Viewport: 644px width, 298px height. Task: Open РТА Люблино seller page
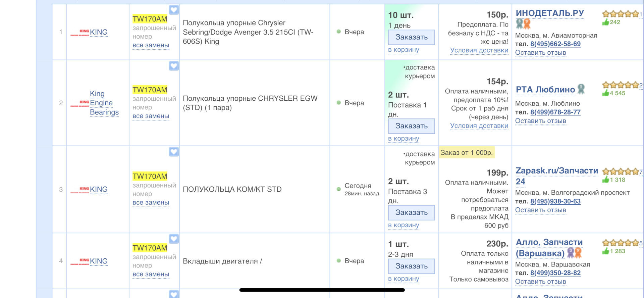pos(545,90)
